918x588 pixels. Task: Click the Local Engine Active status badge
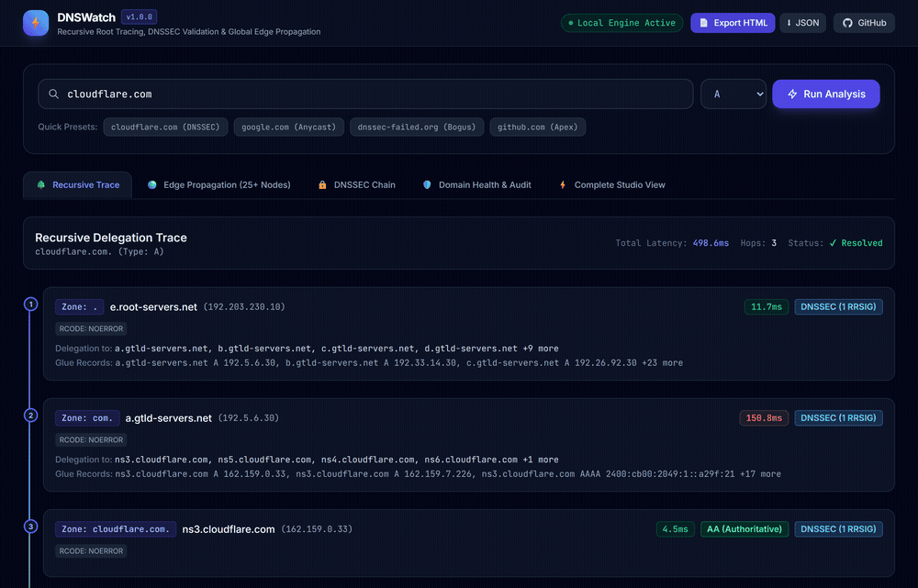click(621, 23)
